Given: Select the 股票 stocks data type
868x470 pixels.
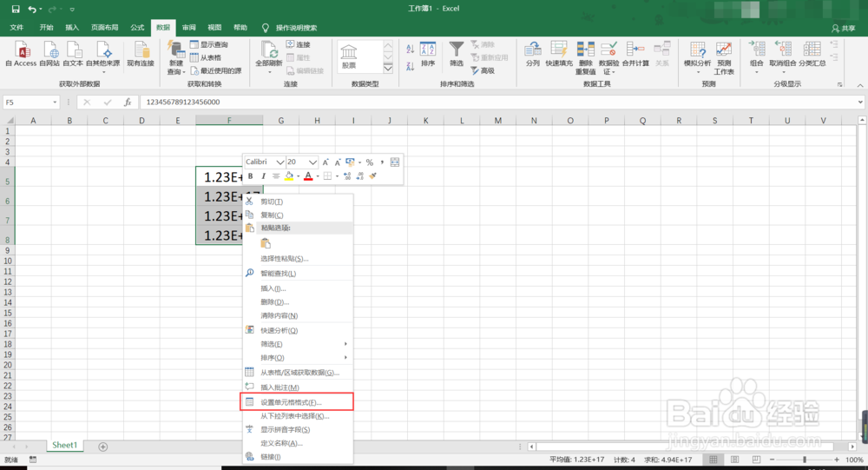Looking at the screenshot, I should pyautogui.click(x=349, y=56).
